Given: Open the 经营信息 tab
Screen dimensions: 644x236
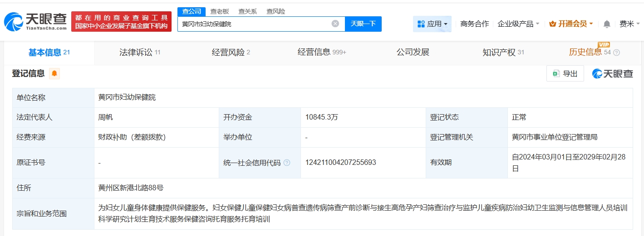Looking at the screenshot, I should [322, 53].
